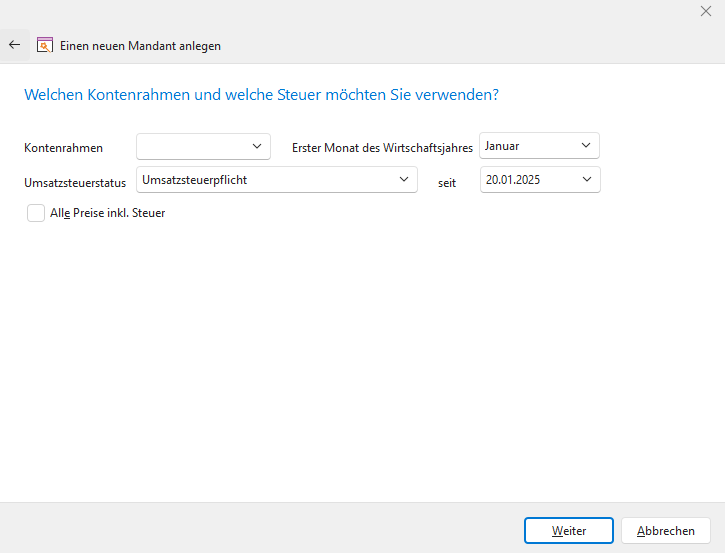
Task: Click the 'Umsatzsteuerpflicht' selected value
Action: (x=195, y=179)
